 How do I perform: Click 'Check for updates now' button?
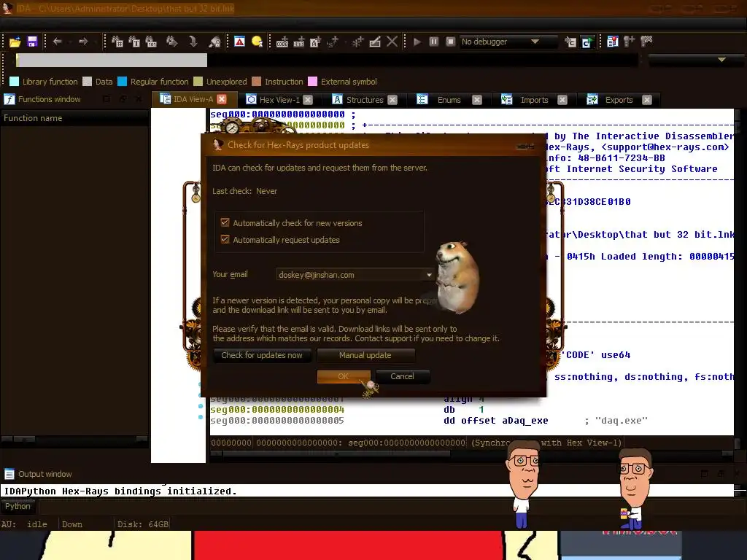(x=262, y=355)
